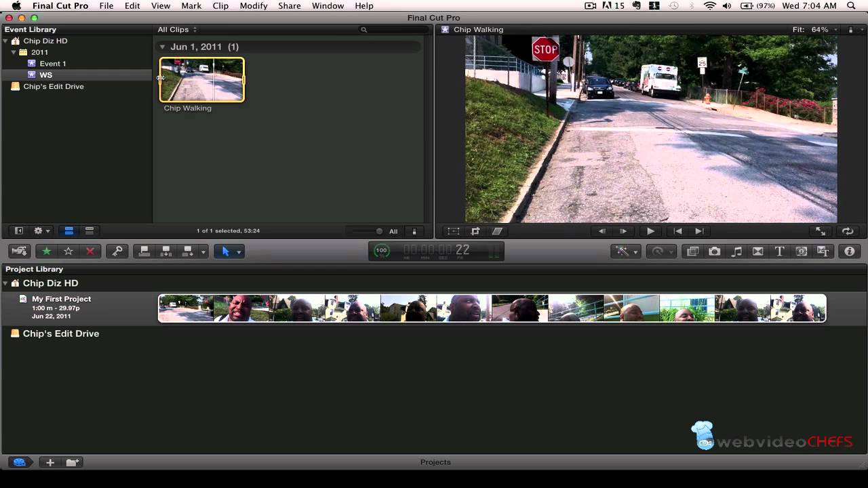Select the Chip Walking clip thumbnail
The width and height of the screenshot is (868, 488).
pos(202,80)
